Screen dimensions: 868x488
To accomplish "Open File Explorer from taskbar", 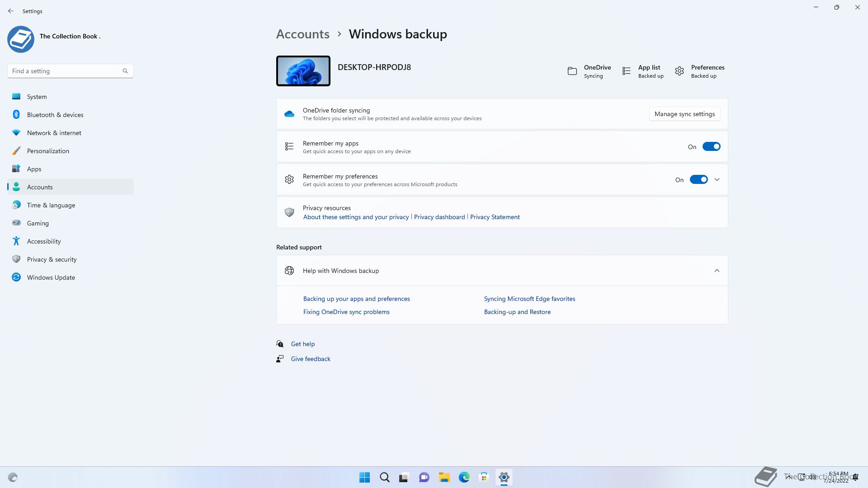I will coord(444,477).
